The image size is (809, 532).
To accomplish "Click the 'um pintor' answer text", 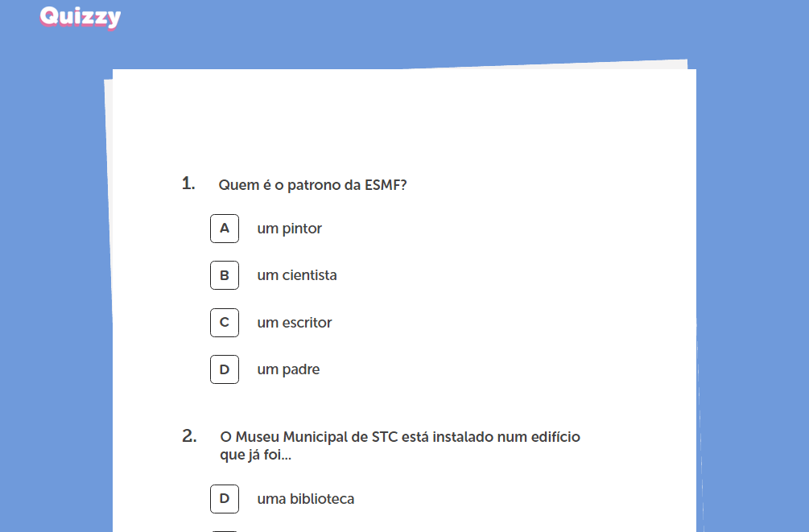I will (x=289, y=229).
